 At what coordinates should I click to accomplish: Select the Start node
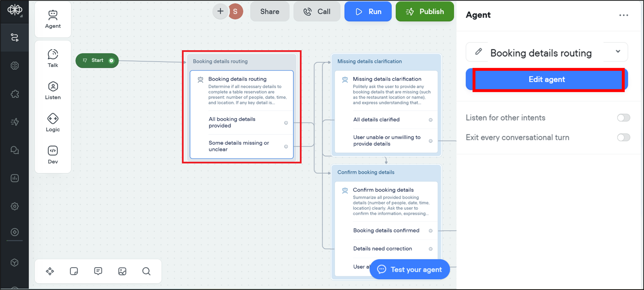tap(97, 61)
